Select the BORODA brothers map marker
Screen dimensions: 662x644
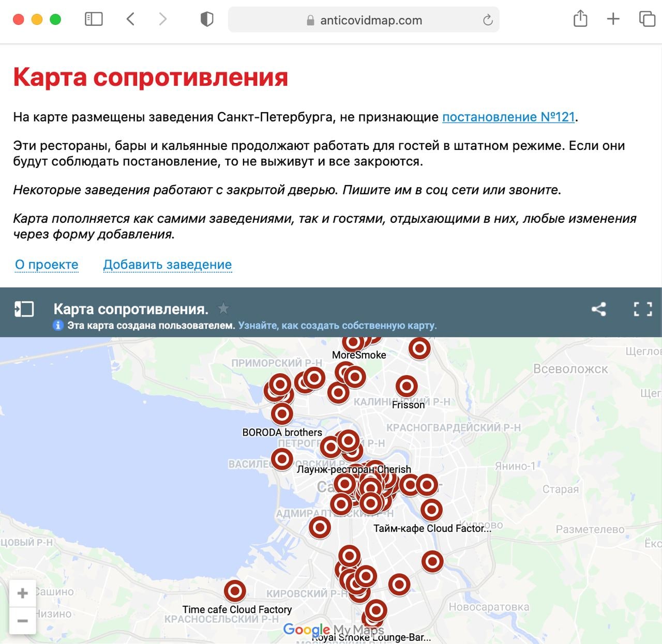click(x=282, y=413)
